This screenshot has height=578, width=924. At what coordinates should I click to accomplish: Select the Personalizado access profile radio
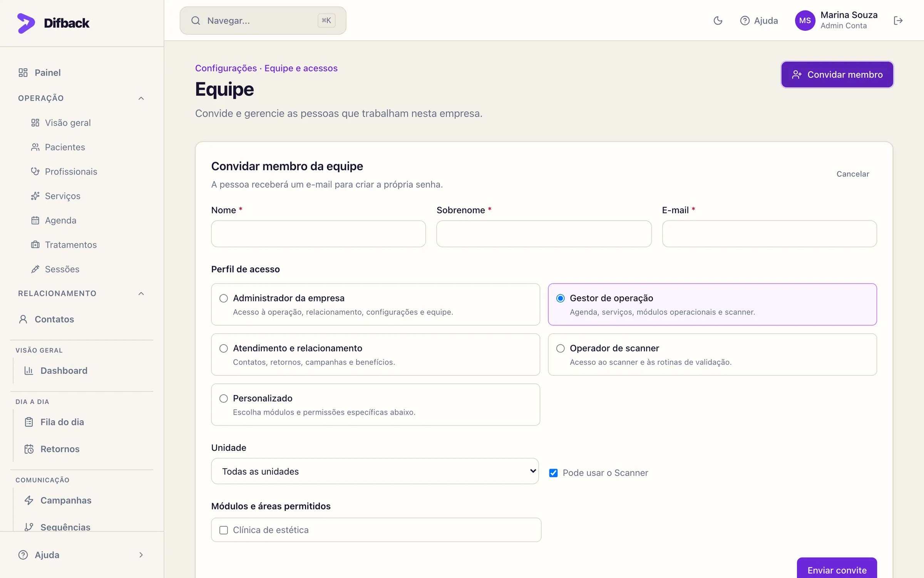224,398
